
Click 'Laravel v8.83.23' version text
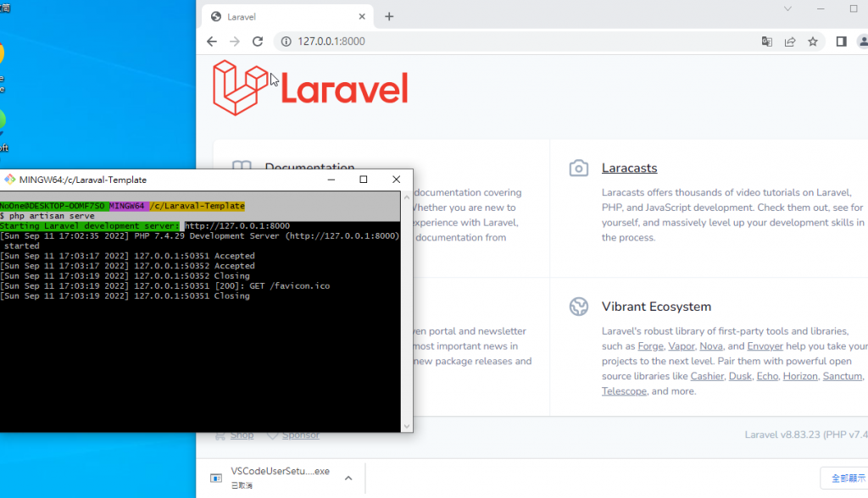coord(782,435)
